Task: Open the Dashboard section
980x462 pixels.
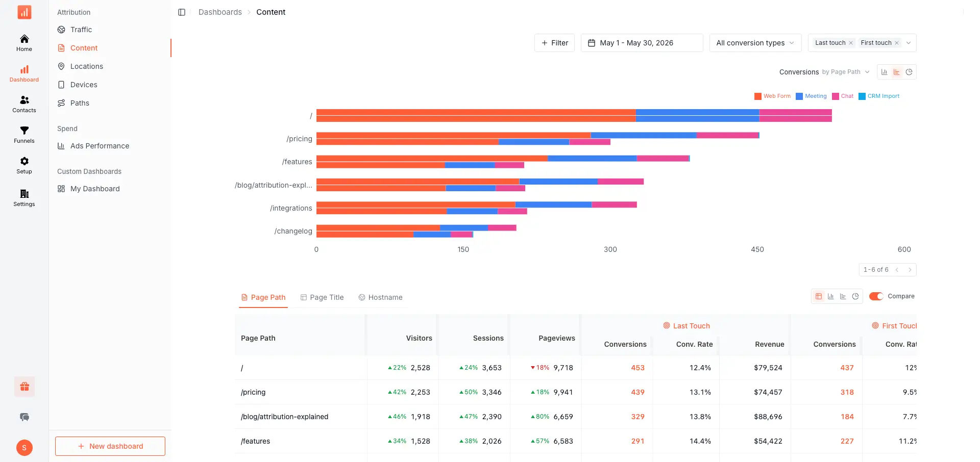Action: point(24,73)
